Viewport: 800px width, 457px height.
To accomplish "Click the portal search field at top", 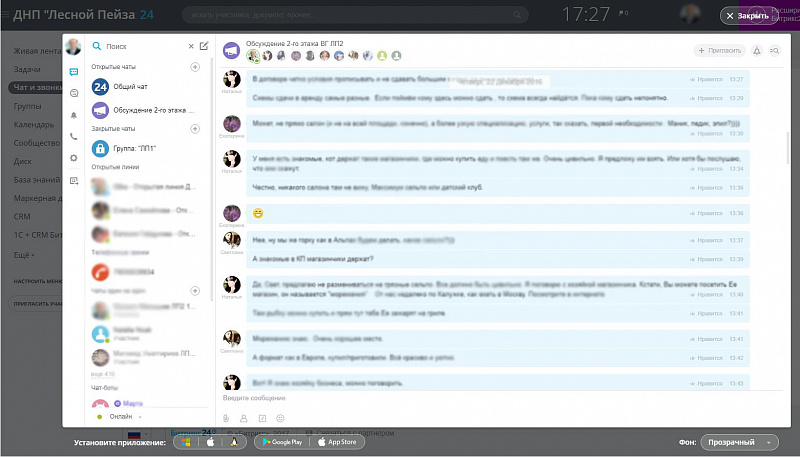I will tap(355, 15).
